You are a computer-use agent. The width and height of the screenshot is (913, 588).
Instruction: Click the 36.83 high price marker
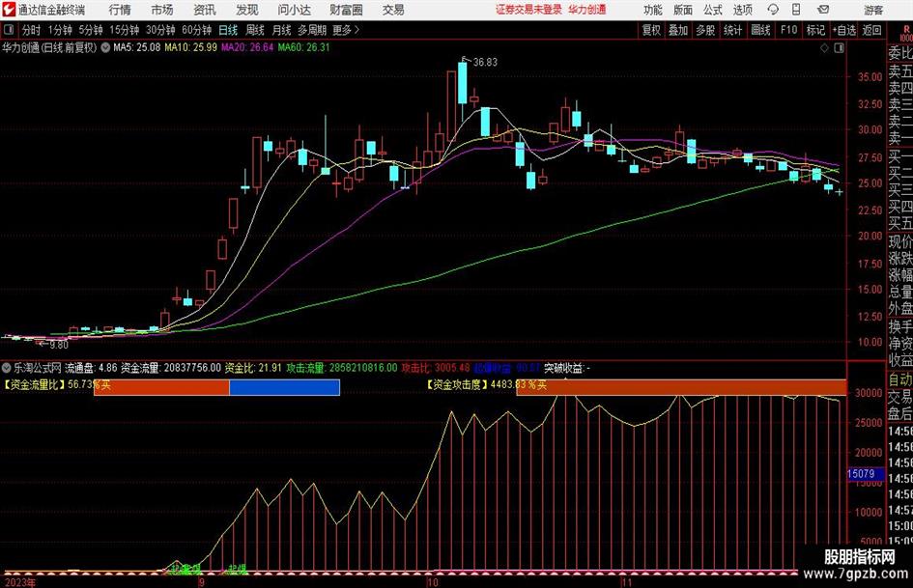click(x=486, y=62)
